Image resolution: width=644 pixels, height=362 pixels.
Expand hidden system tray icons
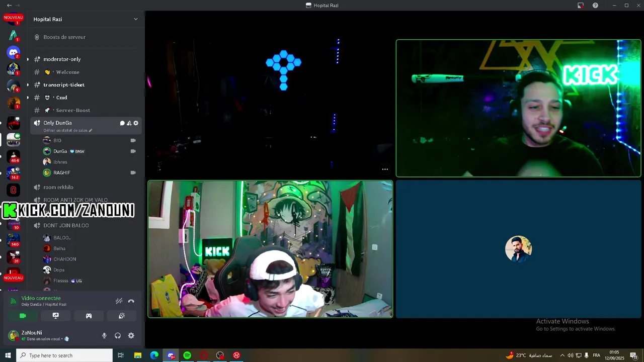tap(562, 355)
